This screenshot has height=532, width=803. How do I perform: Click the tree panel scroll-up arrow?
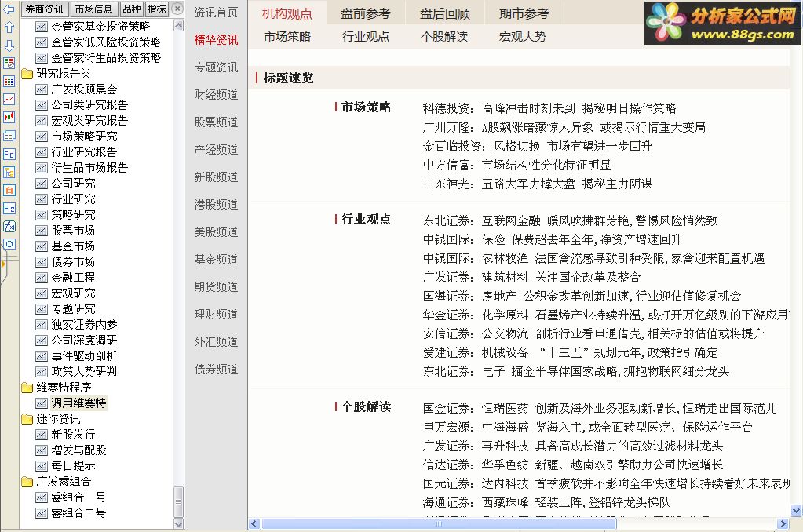point(178,26)
